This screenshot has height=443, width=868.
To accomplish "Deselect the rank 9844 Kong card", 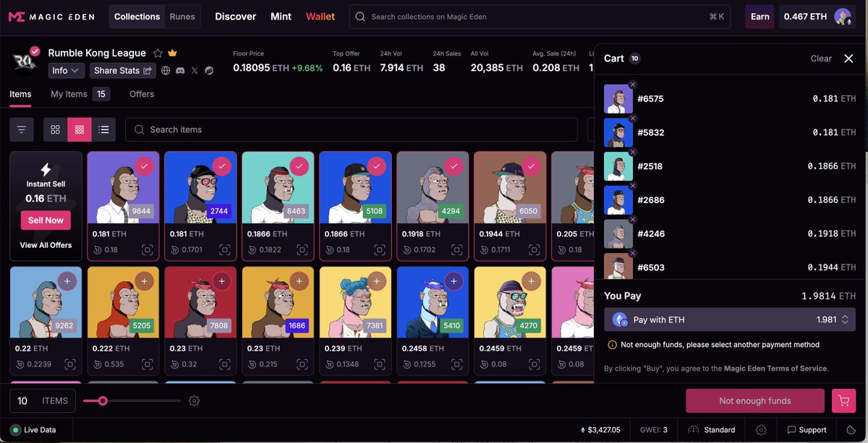I will 144,166.
